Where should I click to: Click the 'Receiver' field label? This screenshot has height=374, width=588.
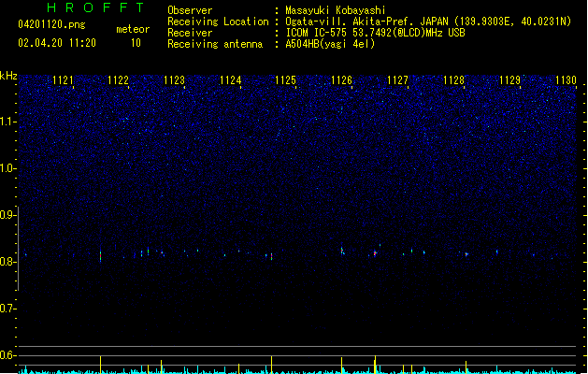pyautogui.click(x=190, y=33)
